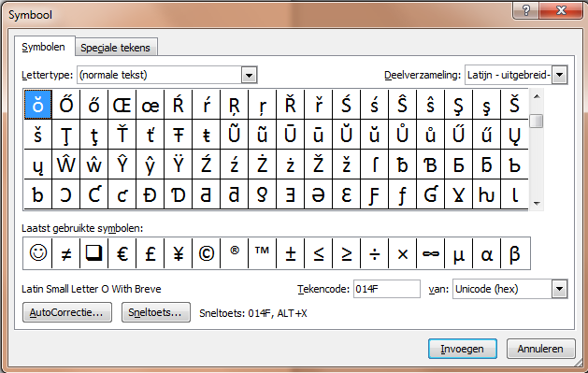The width and height of the screenshot is (588, 373).
Task: Switch to the Speciale tekens tab
Action: click(116, 48)
